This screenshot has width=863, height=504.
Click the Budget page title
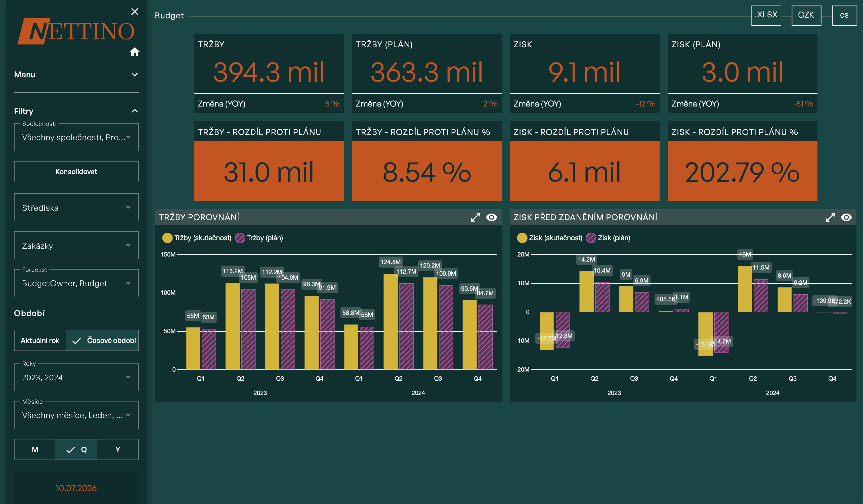(x=169, y=16)
